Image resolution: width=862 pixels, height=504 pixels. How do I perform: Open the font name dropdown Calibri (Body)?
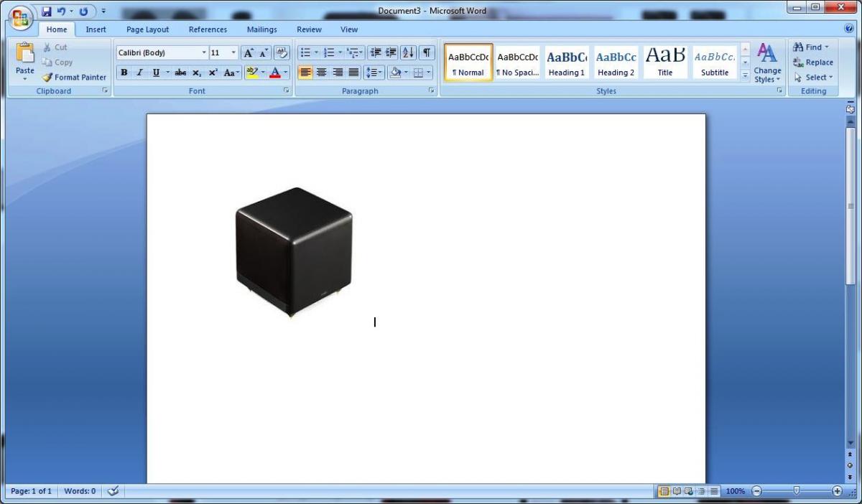pos(162,52)
